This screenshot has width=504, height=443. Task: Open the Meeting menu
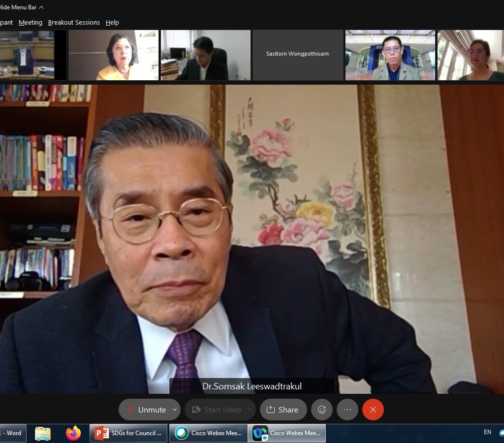click(31, 23)
